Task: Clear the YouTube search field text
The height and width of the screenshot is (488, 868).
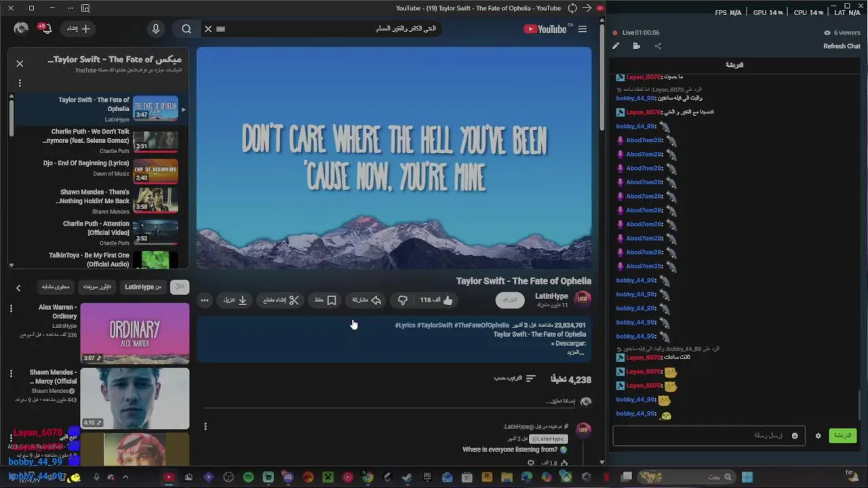Action: [208, 29]
